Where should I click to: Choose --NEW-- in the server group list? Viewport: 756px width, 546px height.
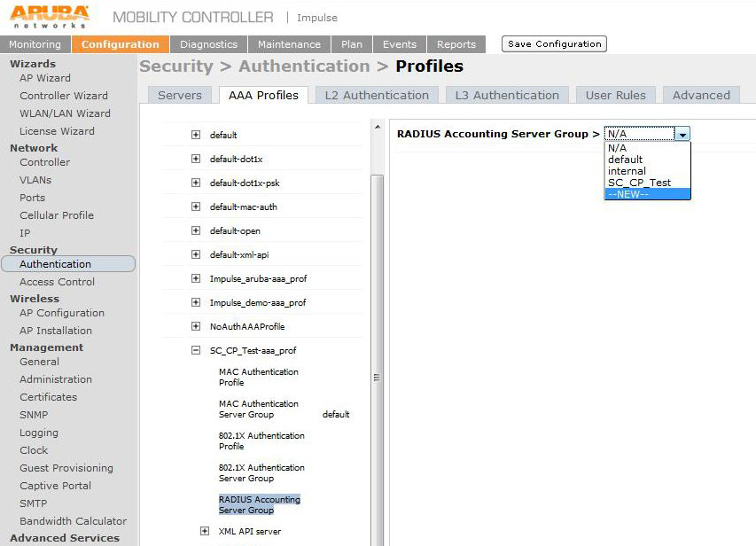[647, 194]
